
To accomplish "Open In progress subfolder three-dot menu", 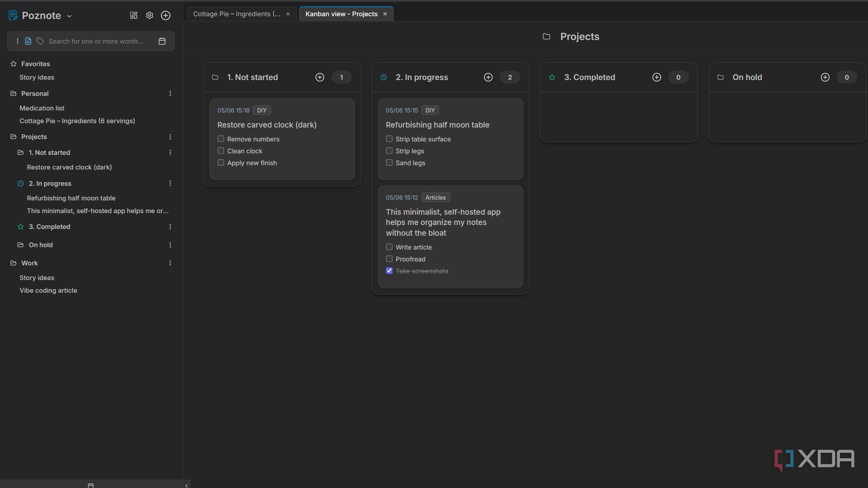I will 170,183.
